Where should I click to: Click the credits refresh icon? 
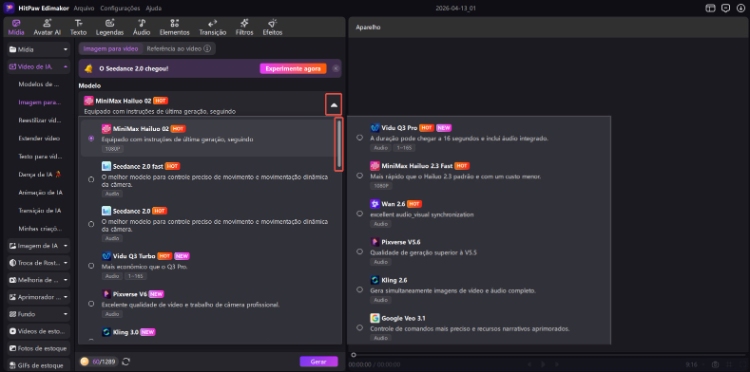coord(126,361)
